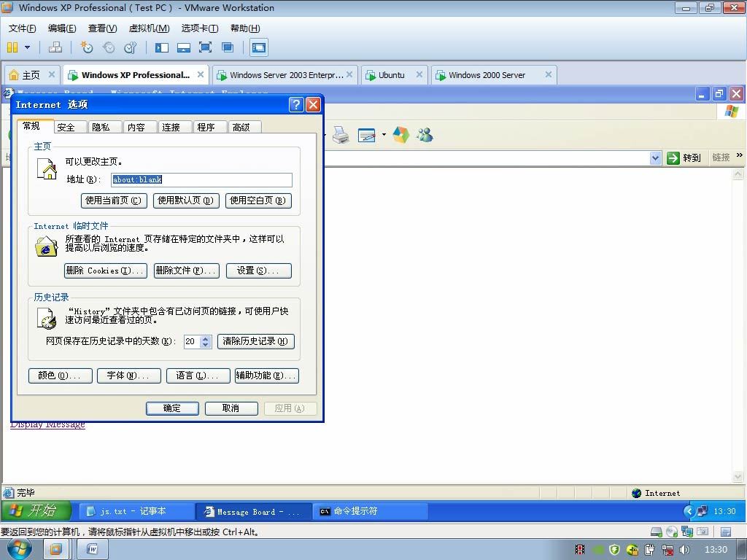The width and height of the screenshot is (747, 560).
Task: Take a VM snapshot via toolbar icon
Action: pos(86,47)
